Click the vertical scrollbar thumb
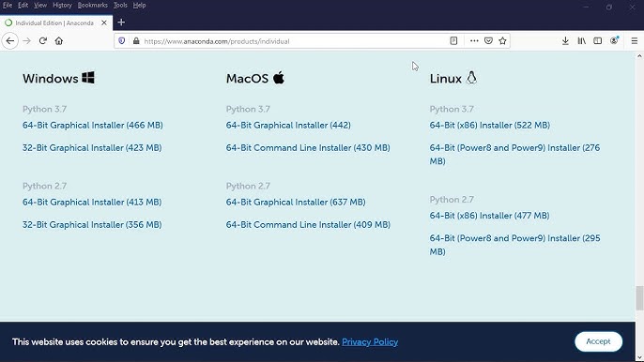 click(639, 298)
